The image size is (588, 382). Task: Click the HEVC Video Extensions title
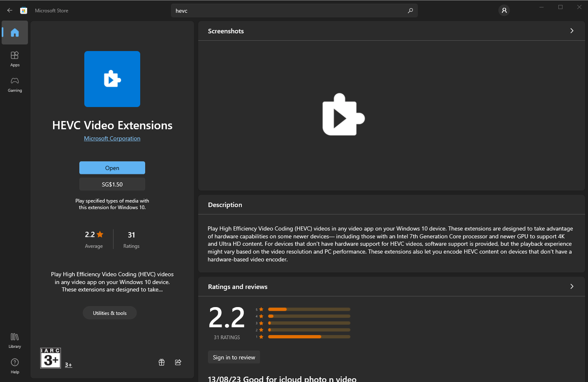coord(112,125)
